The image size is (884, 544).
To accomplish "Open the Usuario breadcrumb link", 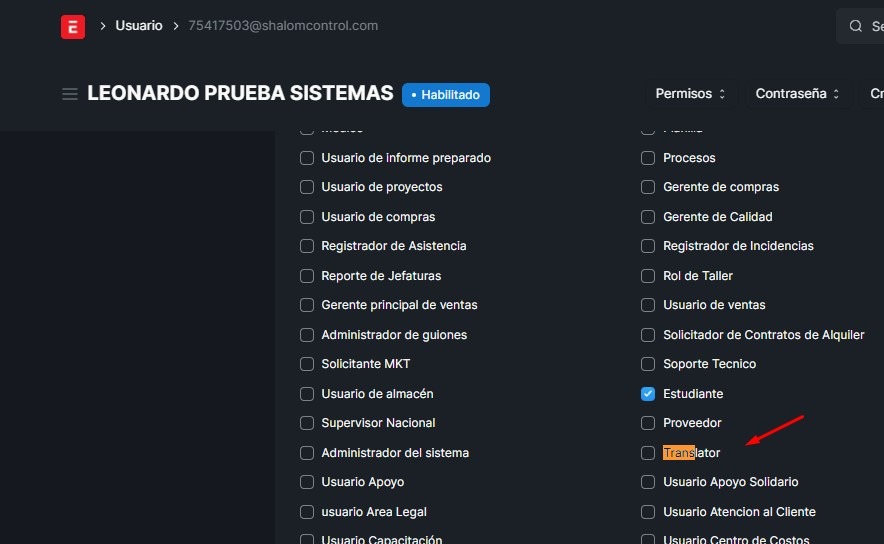I will (x=139, y=26).
